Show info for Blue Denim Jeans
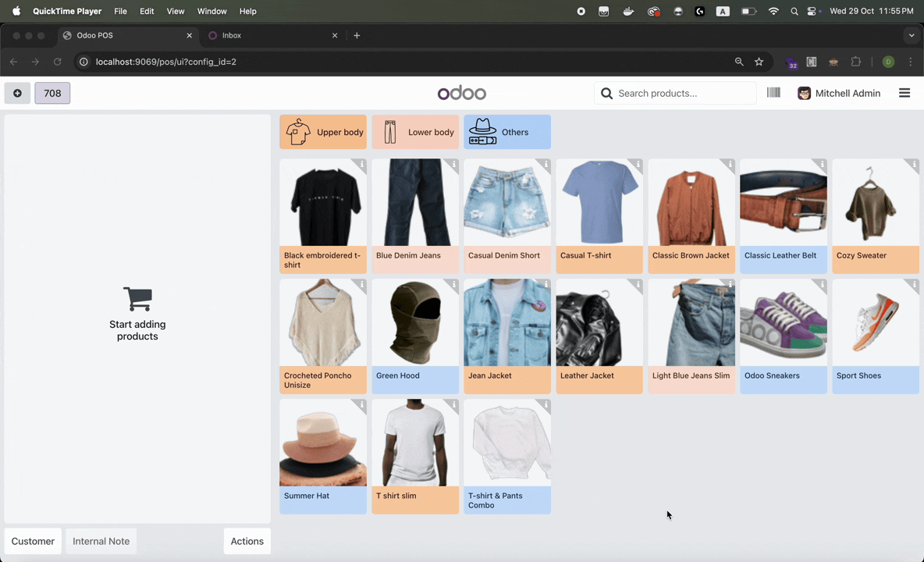The image size is (924, 562). 453,164
